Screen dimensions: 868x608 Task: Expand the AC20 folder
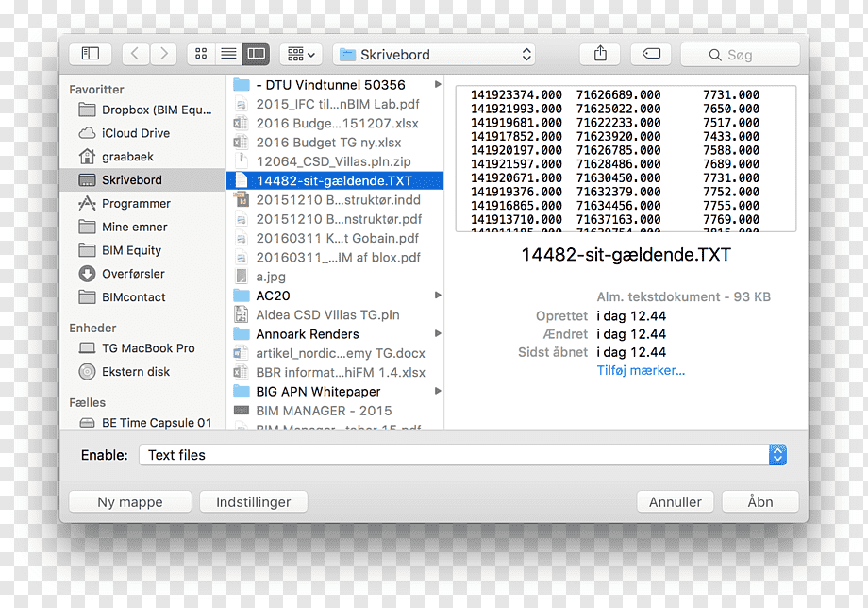(438, 296)
